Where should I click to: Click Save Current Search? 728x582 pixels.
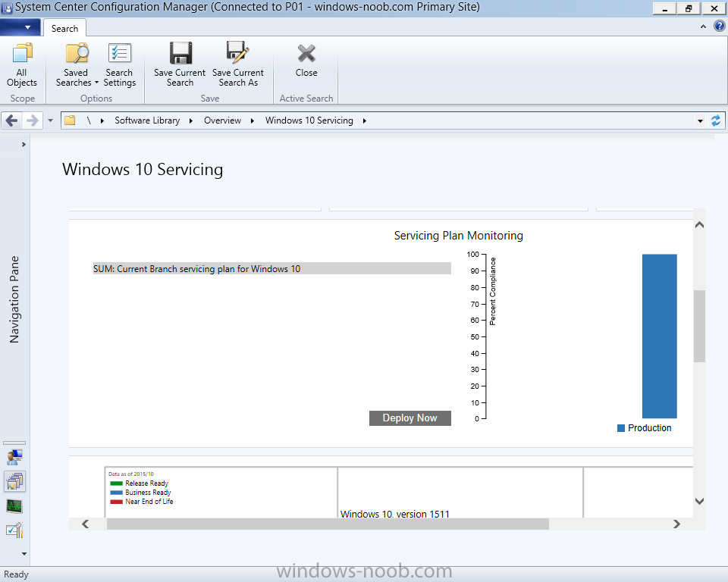pyautogui.click(x=180, y=65)
